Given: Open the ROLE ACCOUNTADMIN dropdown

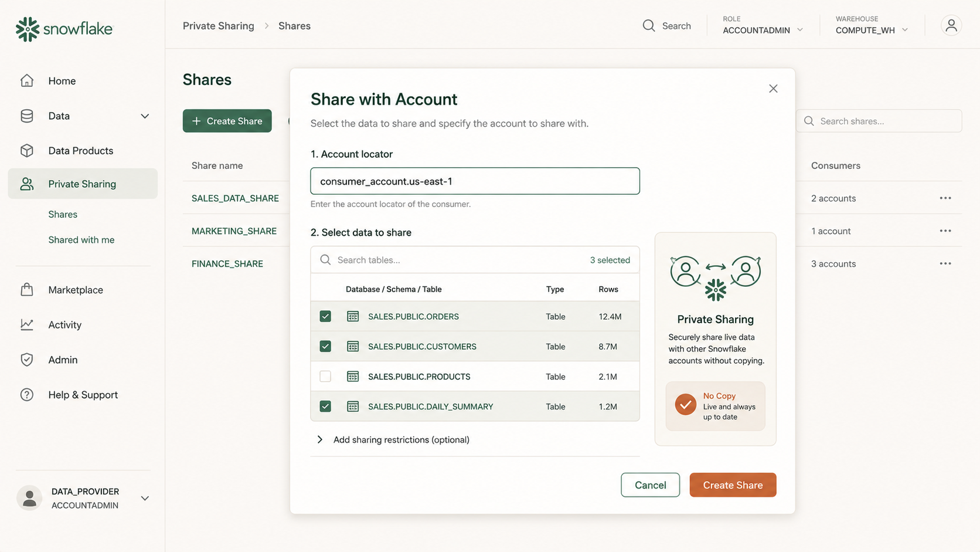Looking at the screenshot, I should tap(763, 25).
